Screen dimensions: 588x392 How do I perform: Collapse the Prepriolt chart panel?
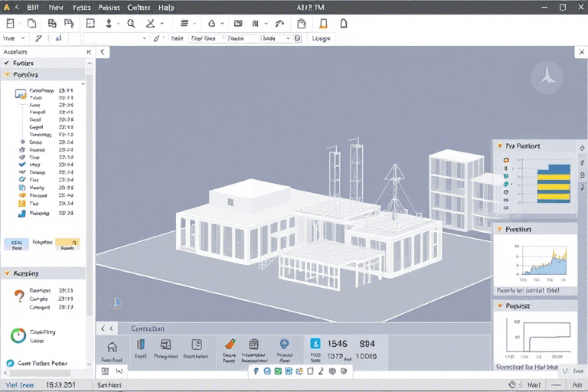click(x=499, y=305)
